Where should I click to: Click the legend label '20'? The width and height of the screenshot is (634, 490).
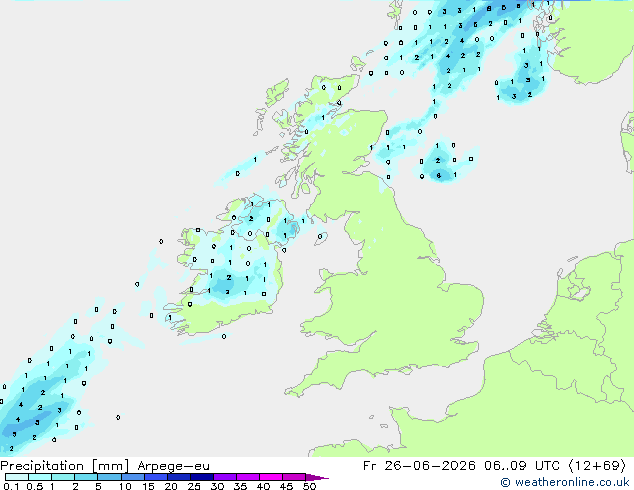point(171,486)
